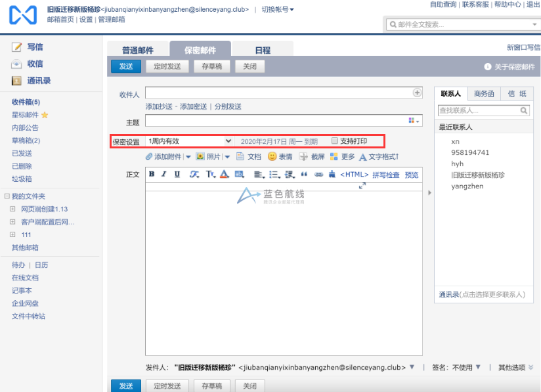The image size is (541, 392).
Task: Open the 日程 tab
Action: coord(263,50)
